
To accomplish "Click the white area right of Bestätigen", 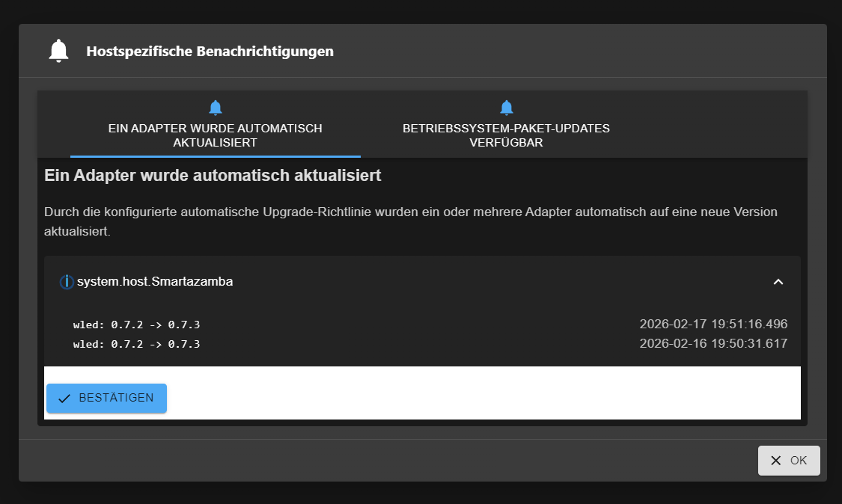I will pyautogui.click(x=479, y=395).
